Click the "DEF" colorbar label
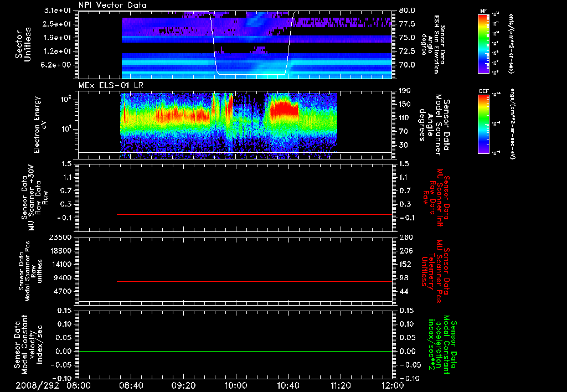 click(483, 91)
